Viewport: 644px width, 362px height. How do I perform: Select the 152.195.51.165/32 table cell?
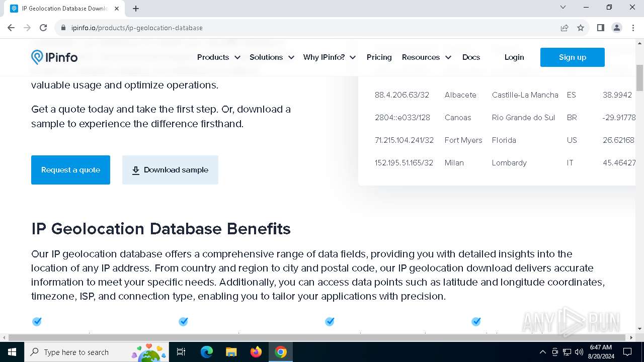(x=404, y=163)
